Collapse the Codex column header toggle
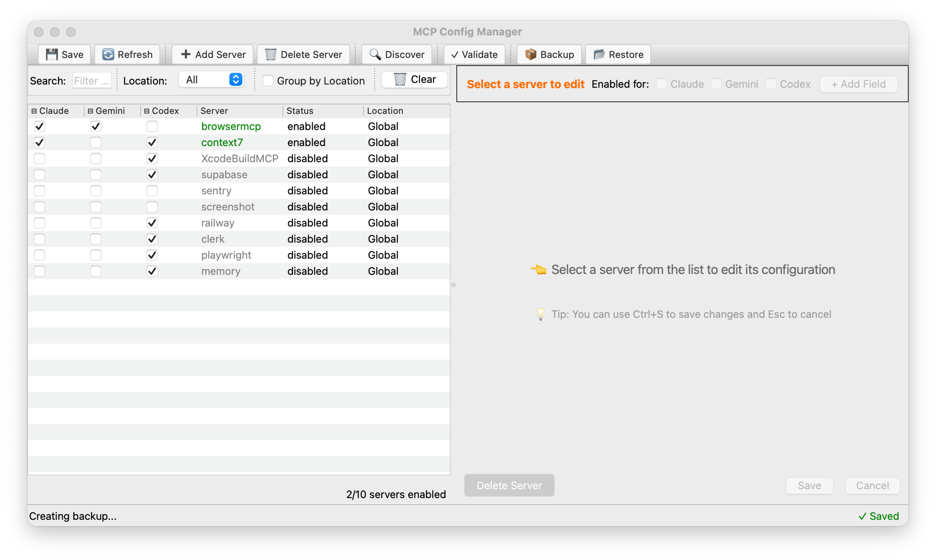This screenshot has width=936, height=560. pyautogui.click(x=147, y=111)
